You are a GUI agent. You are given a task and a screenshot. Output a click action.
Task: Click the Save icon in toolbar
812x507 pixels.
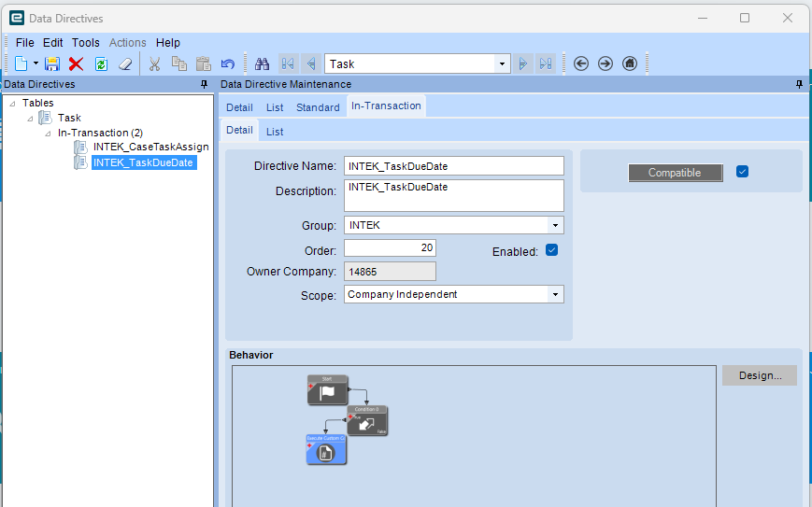[x=52, y=63]
